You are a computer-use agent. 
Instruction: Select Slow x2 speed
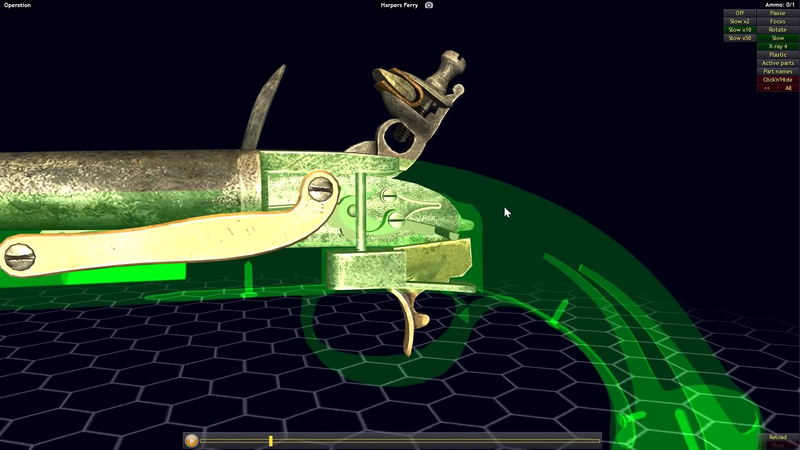pos(740,21)
